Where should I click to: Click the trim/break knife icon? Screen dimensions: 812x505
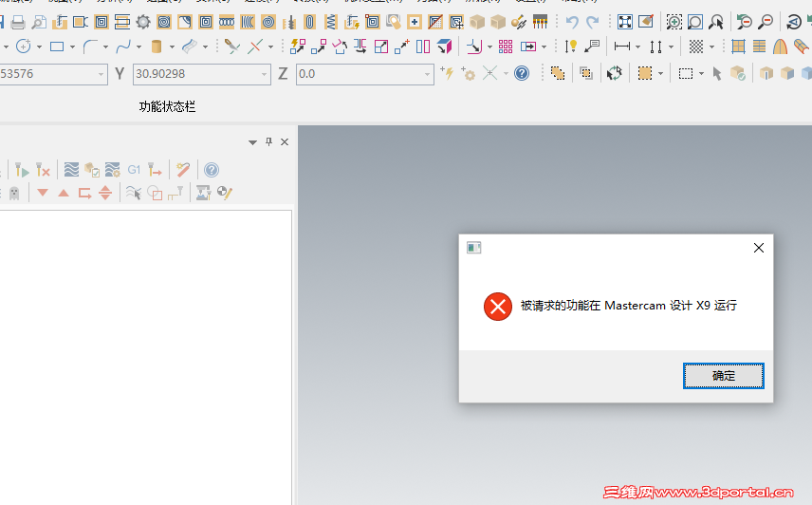pyautogui.click(x=231, y=47)
